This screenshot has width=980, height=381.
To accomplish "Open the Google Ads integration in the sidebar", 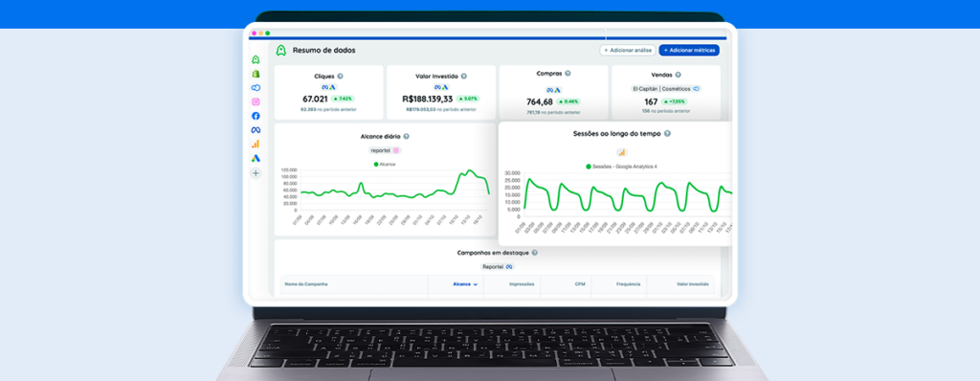I will point(256,158).
